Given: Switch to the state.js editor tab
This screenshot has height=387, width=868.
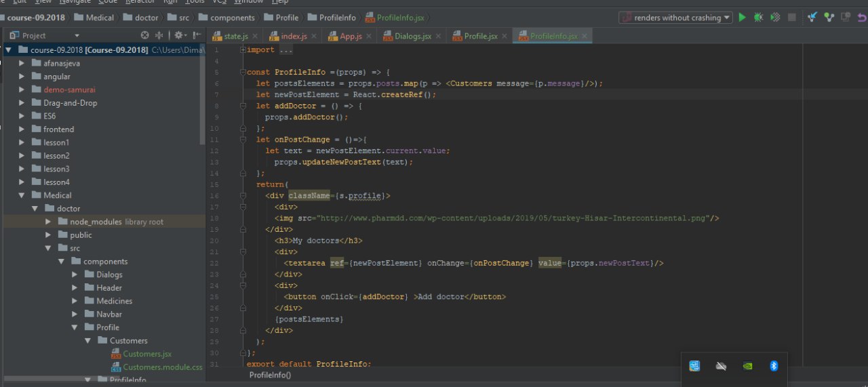Looking at the screenshot, I should [235, 36].
